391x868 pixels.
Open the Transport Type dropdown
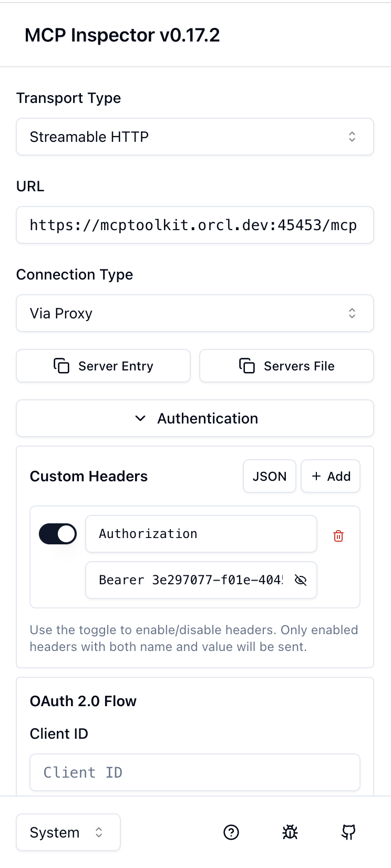pos(195,137)
